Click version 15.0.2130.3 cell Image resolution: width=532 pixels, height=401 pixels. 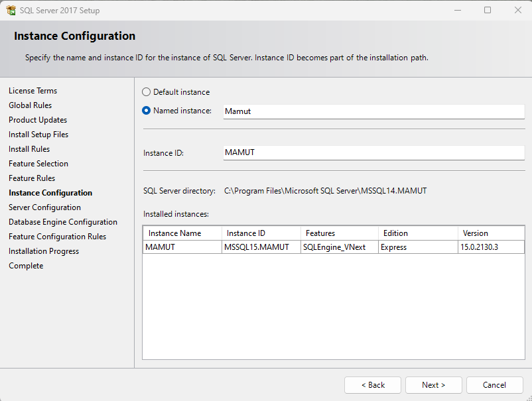point(491,247)
